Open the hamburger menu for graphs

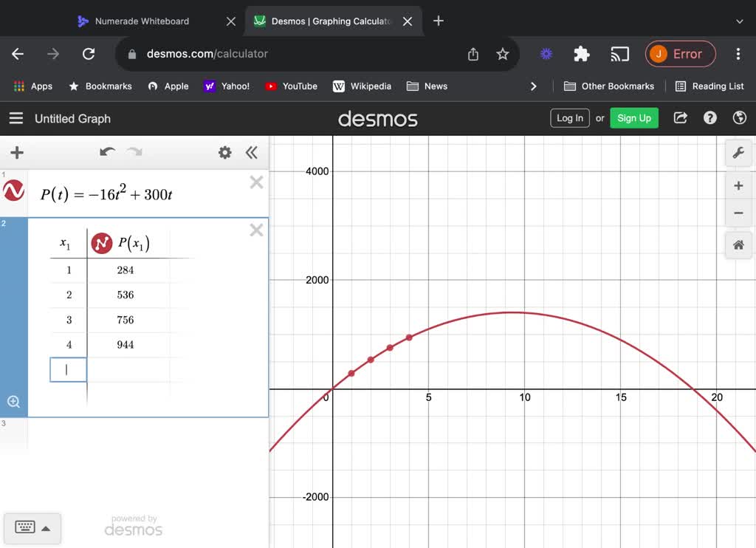click(x=16, y=118)
